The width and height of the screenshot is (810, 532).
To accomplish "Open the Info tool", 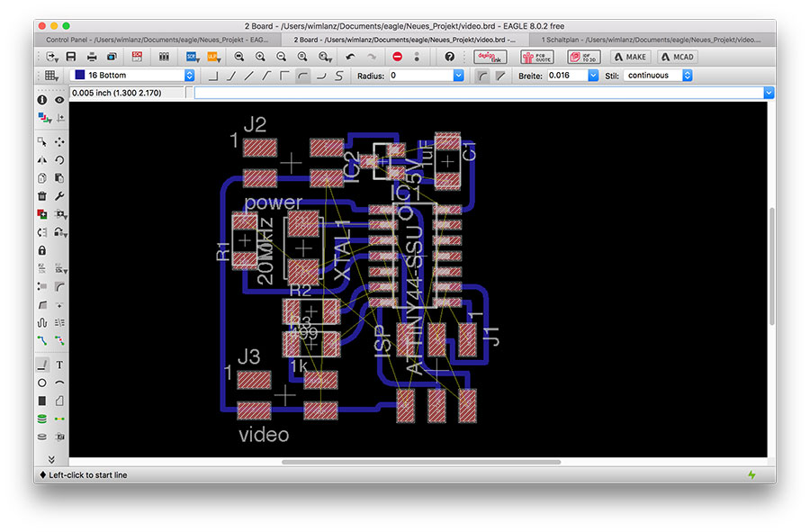I will pos(41,100).
